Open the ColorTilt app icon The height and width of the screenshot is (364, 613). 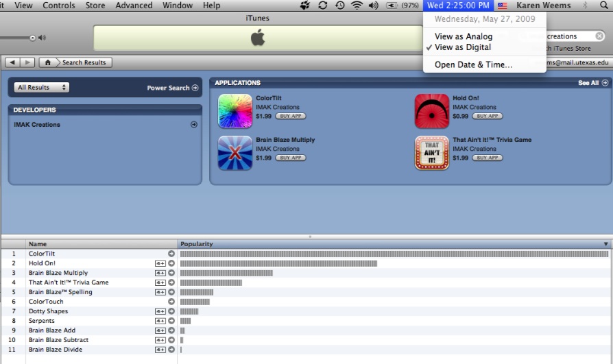[235, 111]
